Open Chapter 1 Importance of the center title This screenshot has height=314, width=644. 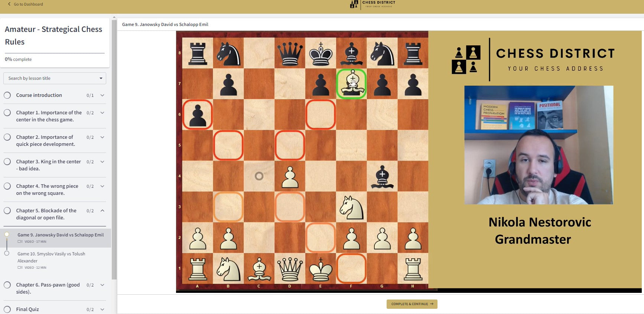point(49,116)
